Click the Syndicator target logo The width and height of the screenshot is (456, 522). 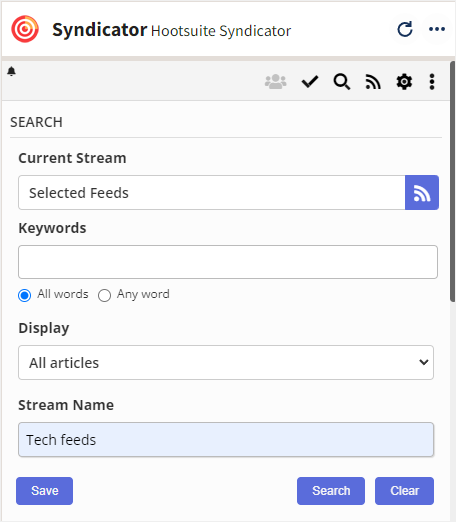point(25,29)
